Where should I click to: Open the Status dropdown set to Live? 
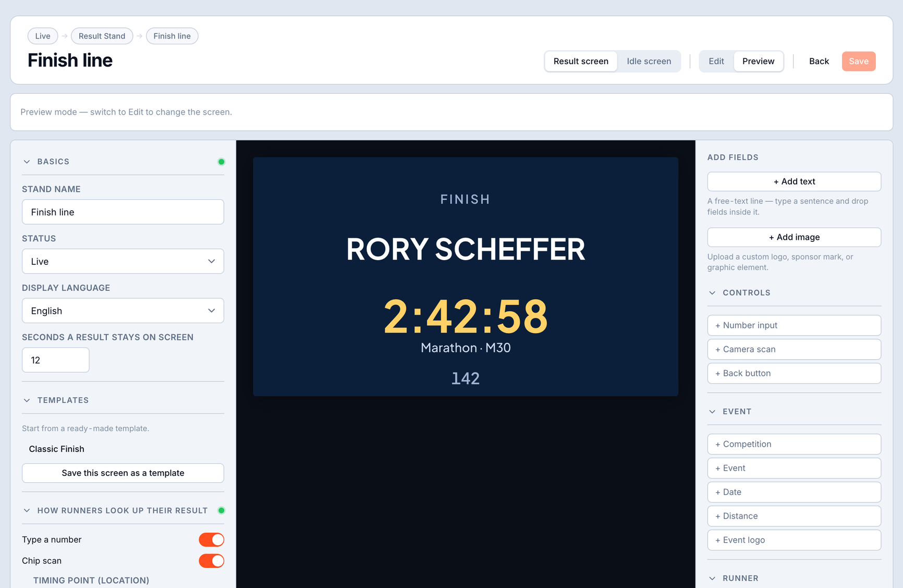tap(123, 261)
